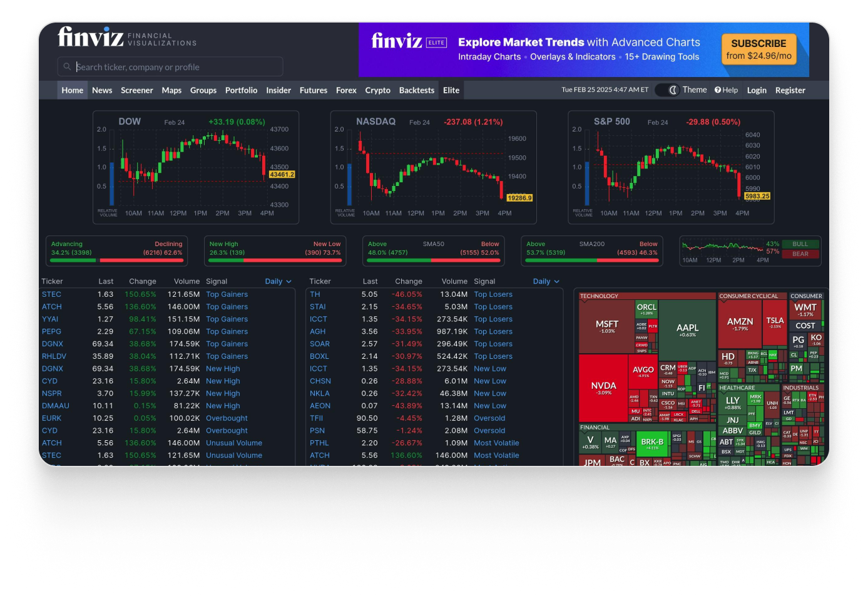Click the Advancing/Declining progress bar
Viewport: 868px width, 598px height.
(116, 260)
